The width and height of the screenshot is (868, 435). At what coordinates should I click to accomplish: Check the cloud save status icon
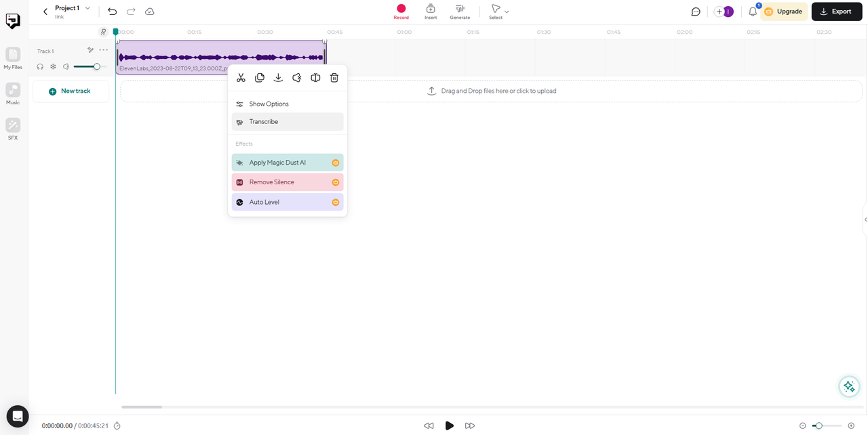point(150,12)
